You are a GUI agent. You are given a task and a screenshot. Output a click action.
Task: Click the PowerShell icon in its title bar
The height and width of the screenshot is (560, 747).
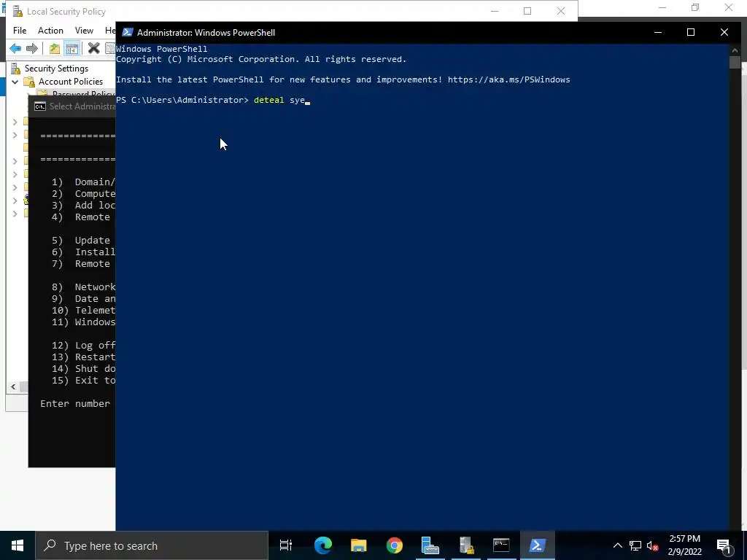click(x=127, y=32)
